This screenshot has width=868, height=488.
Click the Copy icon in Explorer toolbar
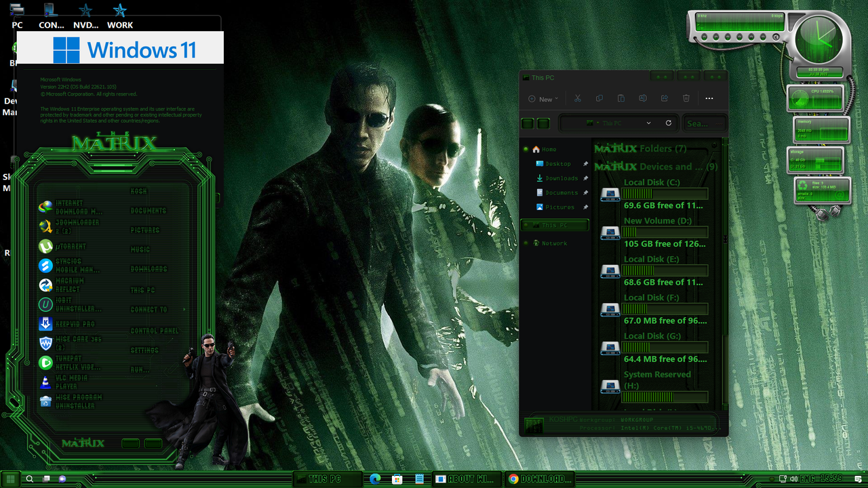[x=599, y=98]
